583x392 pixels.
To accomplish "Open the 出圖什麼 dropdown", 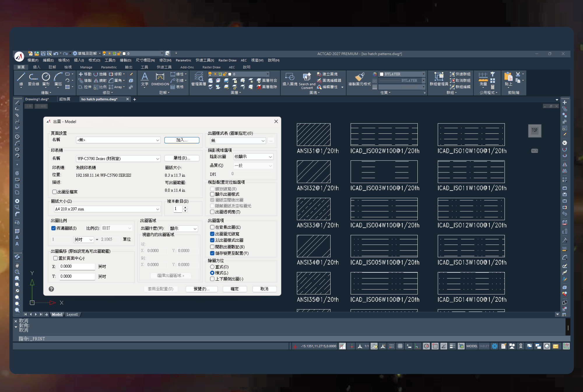I will click(183, 229).
